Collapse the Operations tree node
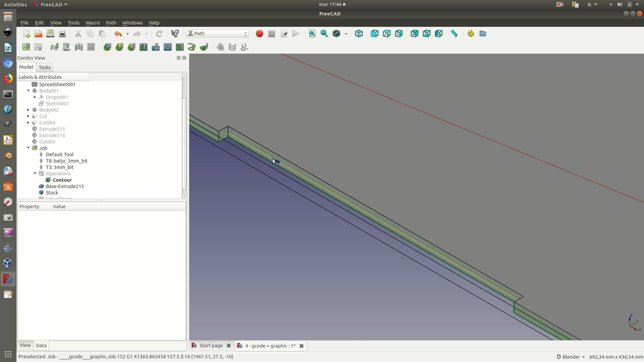644x362 pixels. coord(35,173)
